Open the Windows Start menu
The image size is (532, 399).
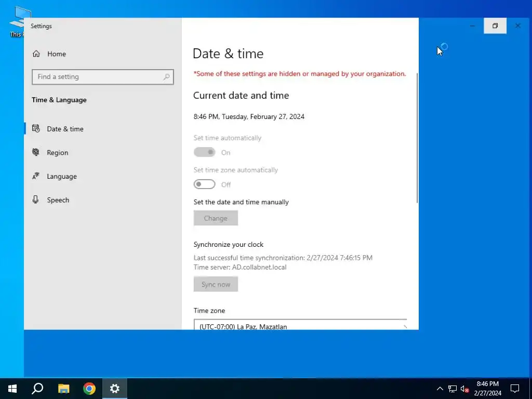coord(12,389)
